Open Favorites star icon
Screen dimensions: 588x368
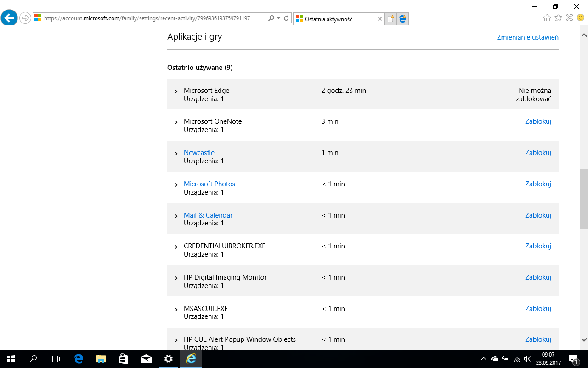tap(558, 18)
